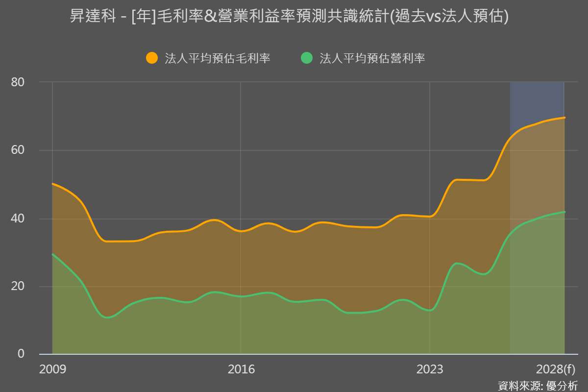Click the 2028(f) forecast axis label
This screenshot has width=588, height=392.
tap(556, 369)
